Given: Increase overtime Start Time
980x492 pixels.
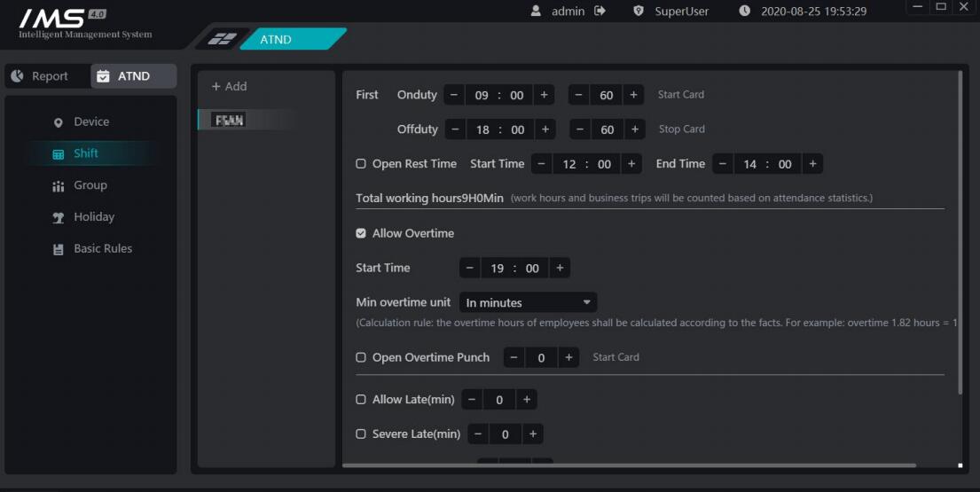Looking at the screenshot, I should coord(560,268).
